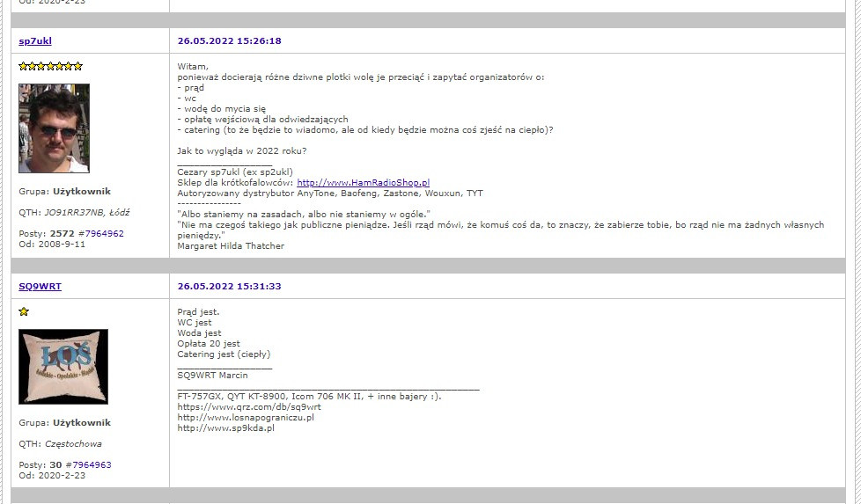Click the qrz.com/db/sq9wrt URL text
861x504 pixels.
coord(249,407)
